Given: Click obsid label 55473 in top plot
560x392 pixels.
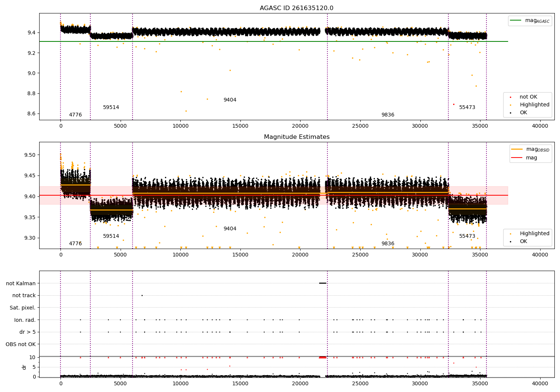Looking at the screenshot, I should [x=467, y=108].
